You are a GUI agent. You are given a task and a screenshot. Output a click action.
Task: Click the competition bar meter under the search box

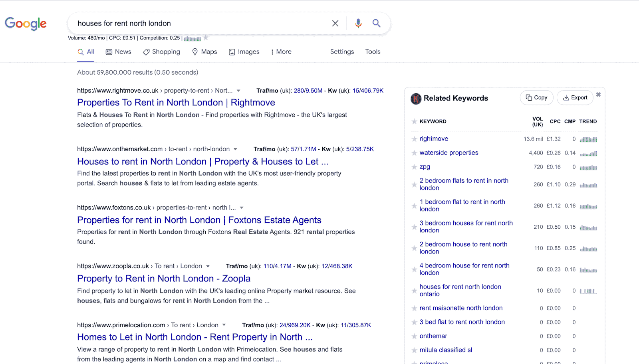pos(192,38)
